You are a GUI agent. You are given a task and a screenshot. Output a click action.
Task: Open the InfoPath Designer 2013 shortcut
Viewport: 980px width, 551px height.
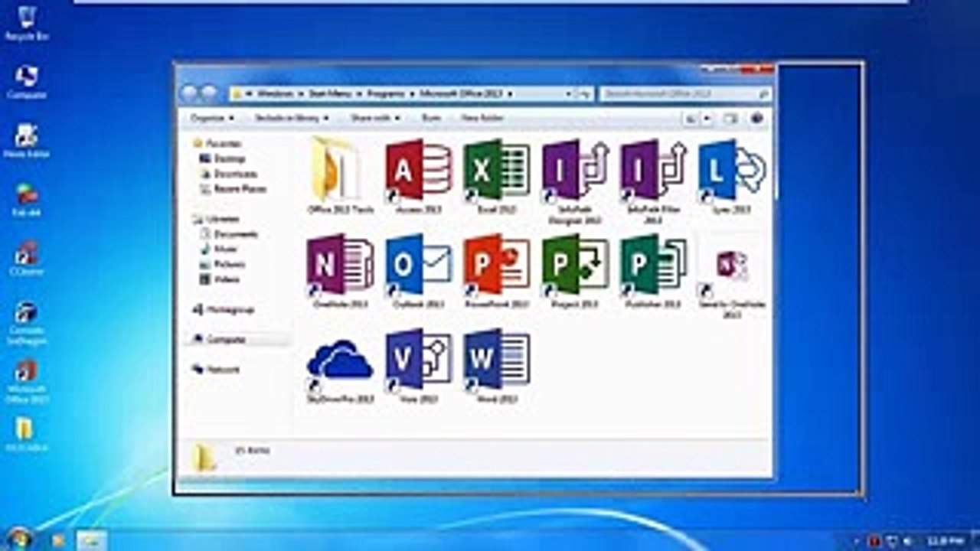coord(575,181)
